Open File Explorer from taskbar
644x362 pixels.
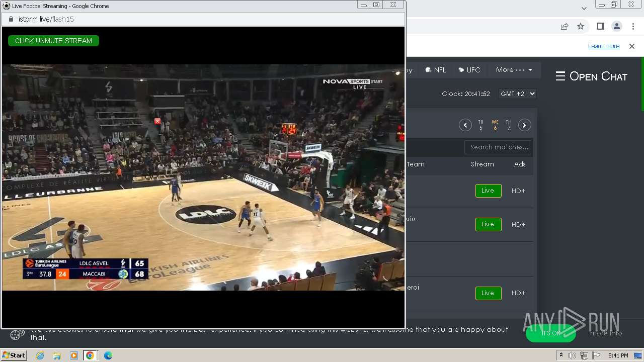click(x=57, y=355)
